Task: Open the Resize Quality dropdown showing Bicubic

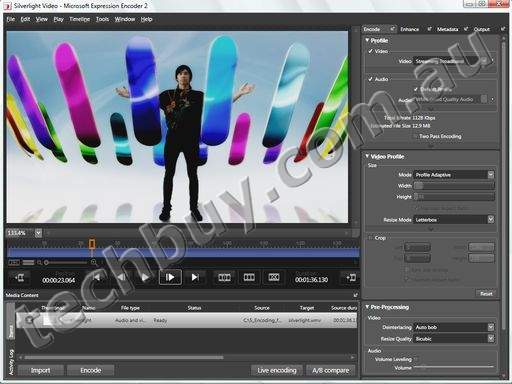Action: tap(454, 339)
